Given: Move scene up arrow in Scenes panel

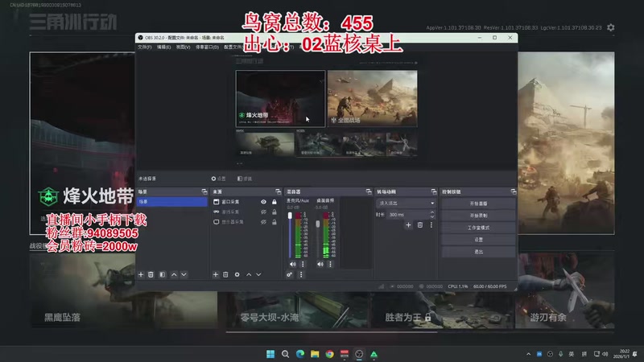Looking at the screenshot, I should coord(174,274).
